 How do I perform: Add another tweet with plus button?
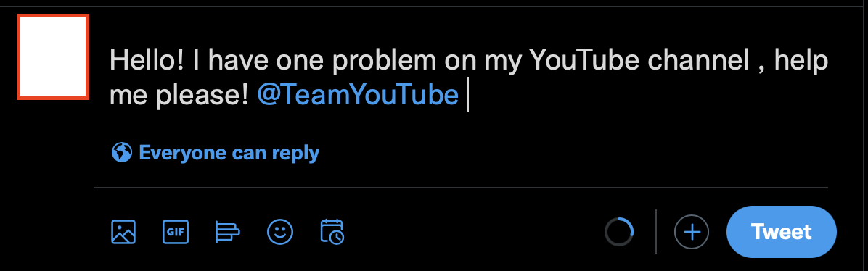click(x=692, y=232)
